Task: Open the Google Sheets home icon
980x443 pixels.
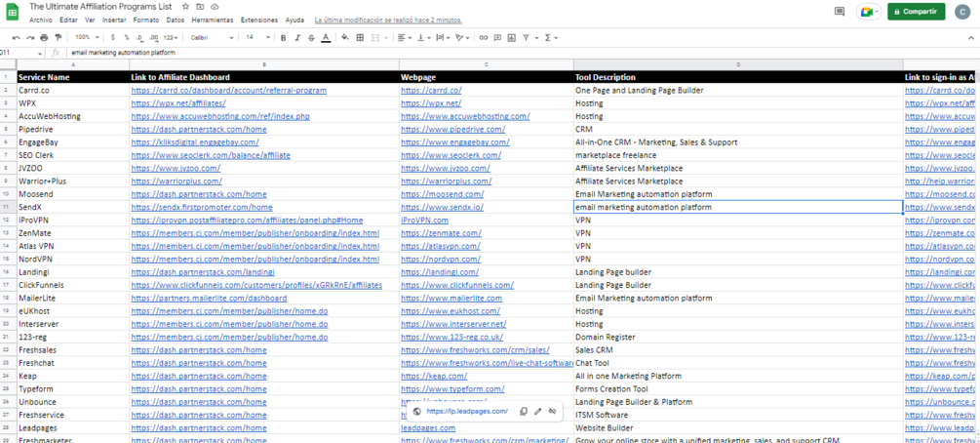Action: (x=12, y=13)
